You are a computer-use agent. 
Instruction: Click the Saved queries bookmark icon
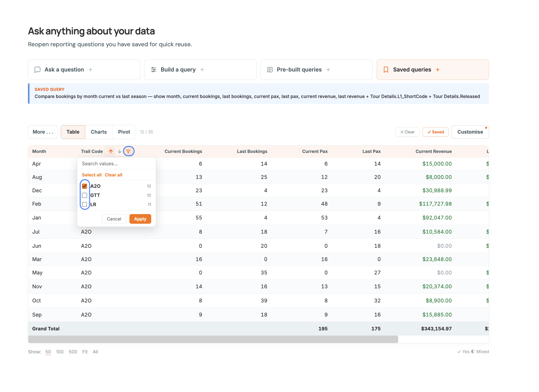click(x=386, y=70)
